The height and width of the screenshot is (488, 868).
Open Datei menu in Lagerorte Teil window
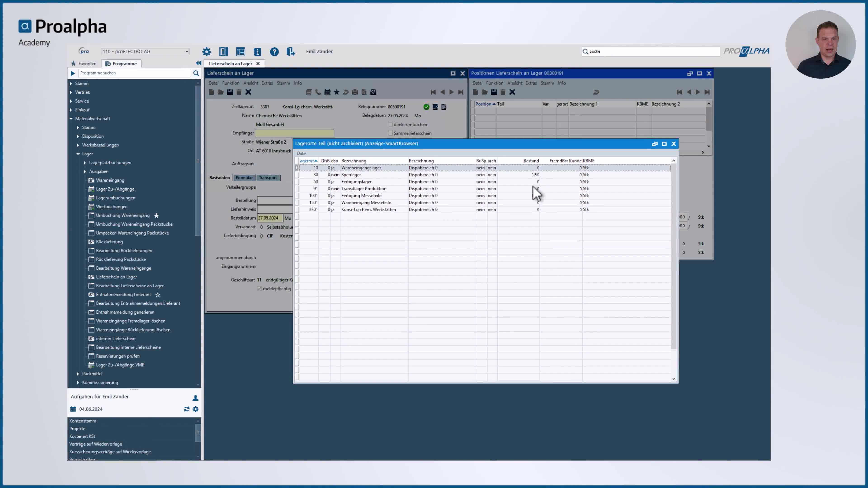coord(301,154)
